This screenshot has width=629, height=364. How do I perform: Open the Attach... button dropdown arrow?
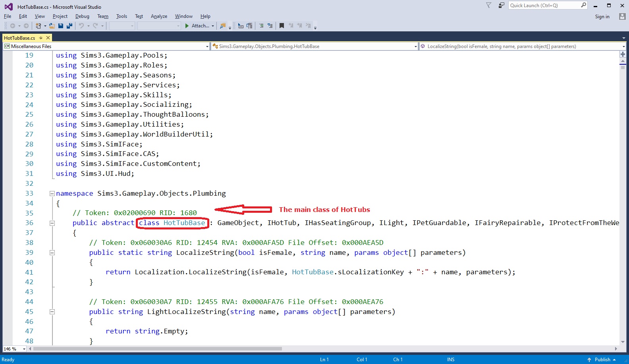click(213, 26)
